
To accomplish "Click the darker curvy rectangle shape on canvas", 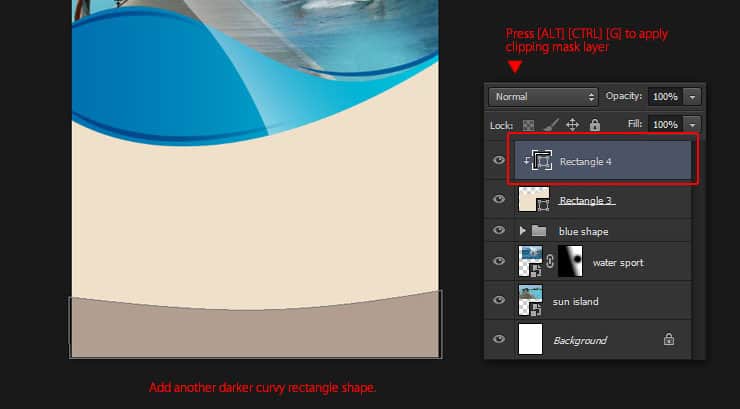I will pyautogui.click(x=255, y=330).
